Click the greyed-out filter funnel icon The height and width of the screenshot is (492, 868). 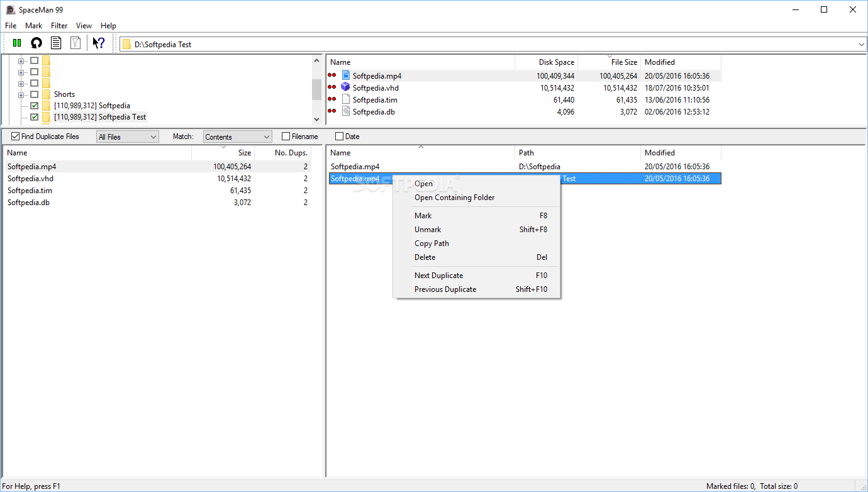75,43
